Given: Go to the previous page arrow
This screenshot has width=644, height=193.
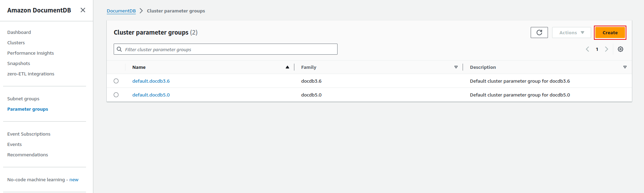Looking at the screenshot, I should pos(587,49).
